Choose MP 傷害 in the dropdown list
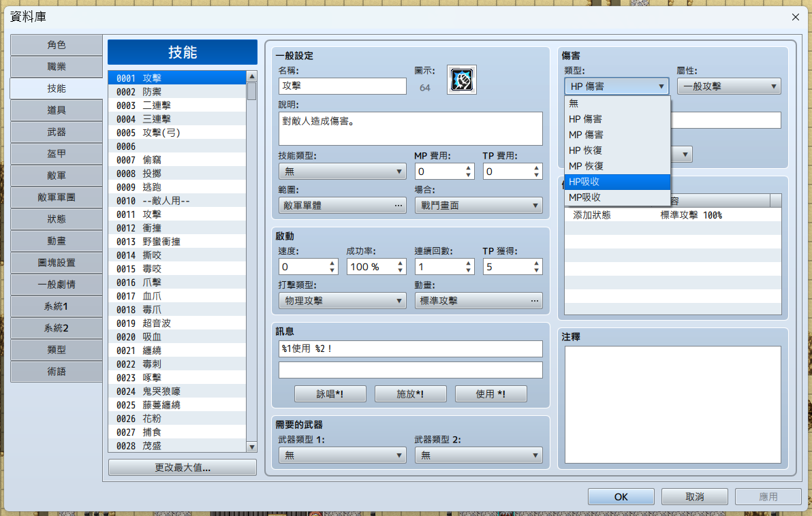 click(617, 135)
